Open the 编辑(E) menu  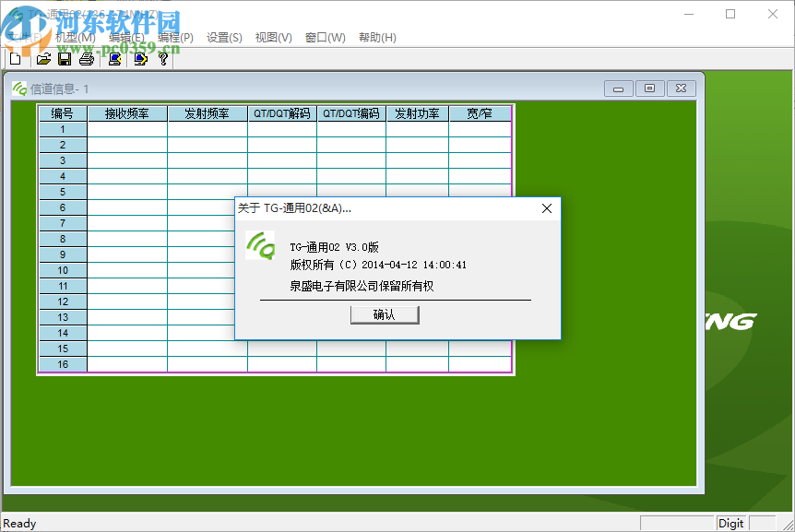pyautogui.click(x=126, y=38)
